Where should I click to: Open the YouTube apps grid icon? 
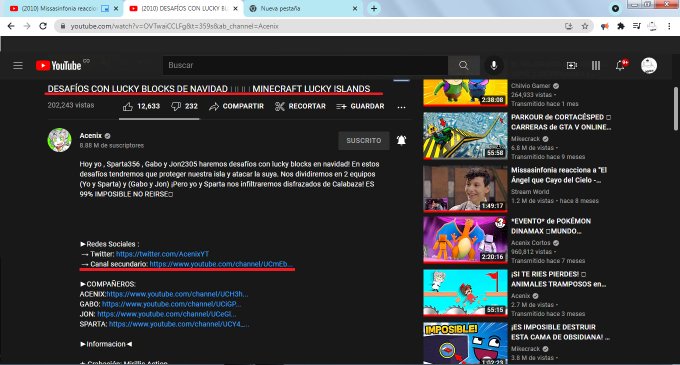click(x=596, y=65)
